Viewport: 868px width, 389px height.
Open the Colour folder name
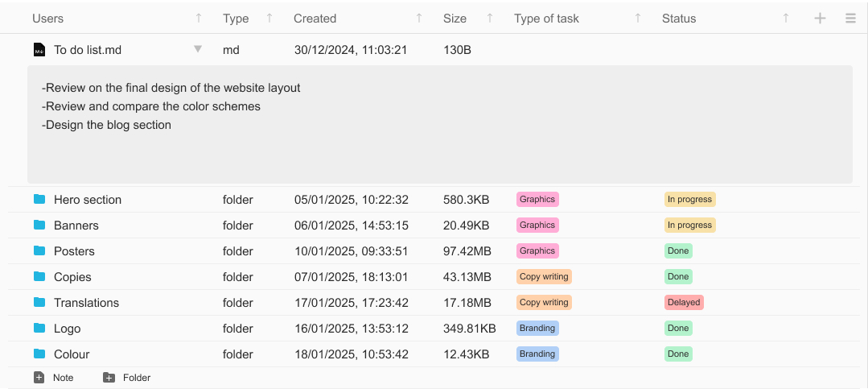[x=72, y=354]
